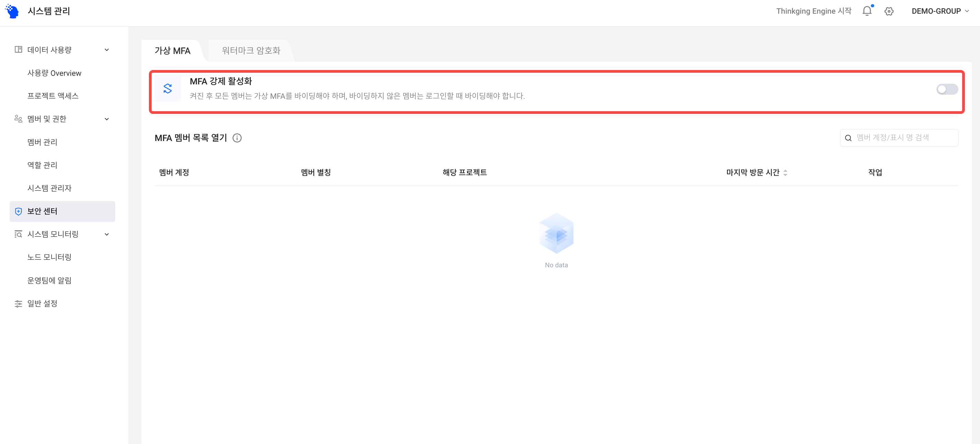
Task: Switch to the 워터마크 암호화 tab
Action: coord(251,50)
